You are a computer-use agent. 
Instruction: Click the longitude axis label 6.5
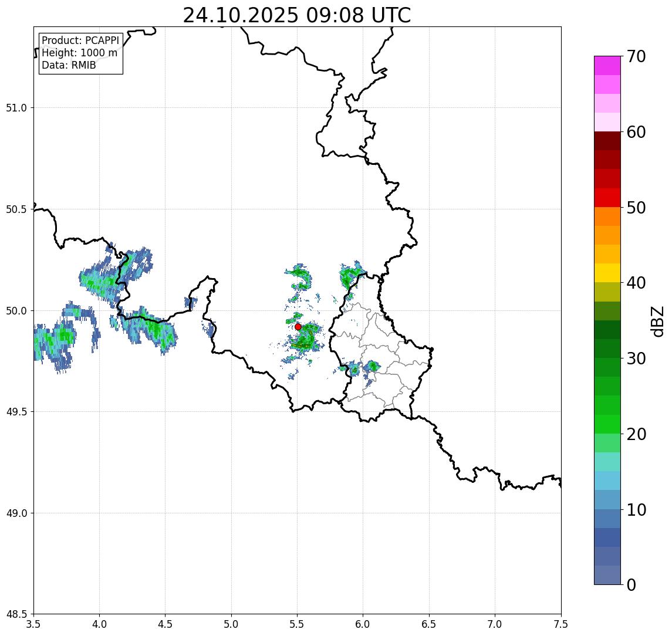pos(430,624)
